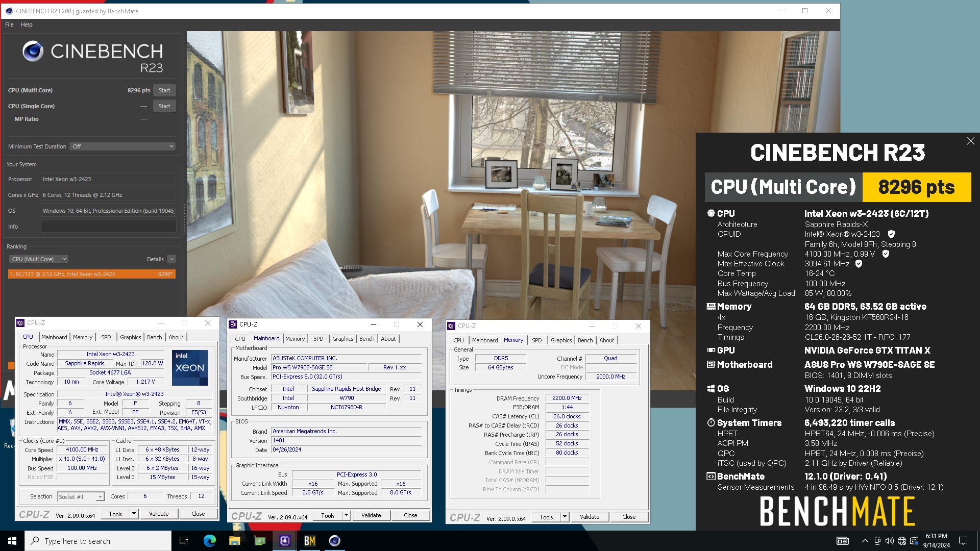This screenshot has height=551, width=980.
Task: Click the Processor field Intel Xeon w3-2423
Action: pyautogui.click(x=109, y=179)
